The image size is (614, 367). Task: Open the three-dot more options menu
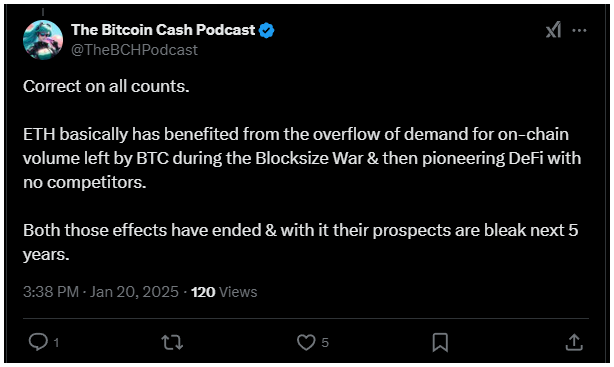click(579, 30)
